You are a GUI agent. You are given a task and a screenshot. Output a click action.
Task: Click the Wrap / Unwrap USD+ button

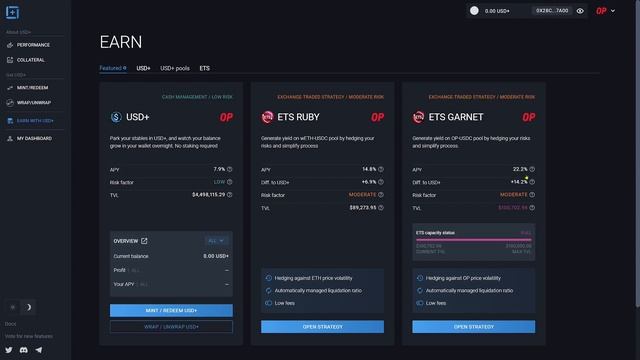[171, 327]
